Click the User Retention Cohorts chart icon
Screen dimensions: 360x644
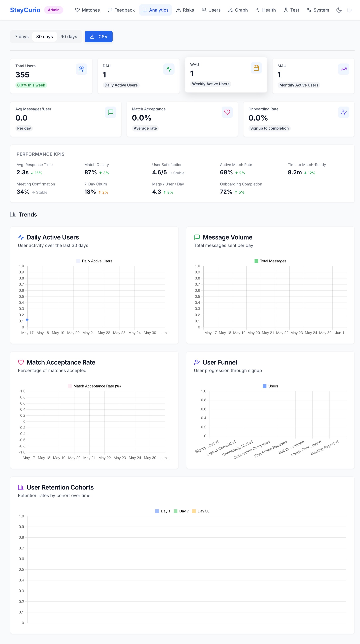tap(21, 487)
